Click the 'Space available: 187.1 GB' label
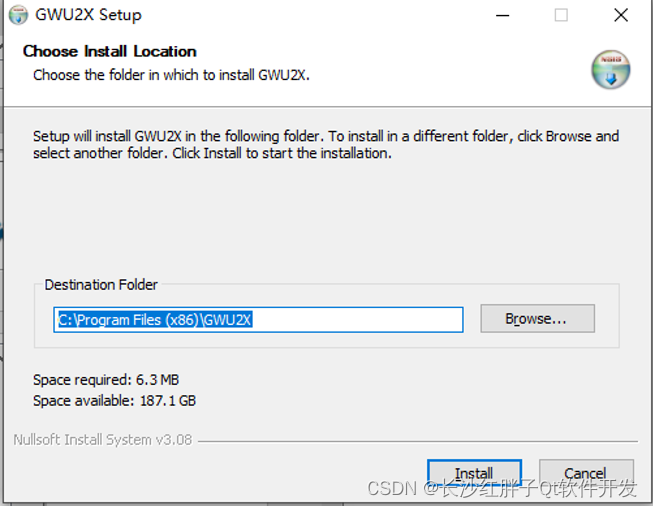Image resolution: width=653 pixels, height=508 pixels. coord(115,401)
